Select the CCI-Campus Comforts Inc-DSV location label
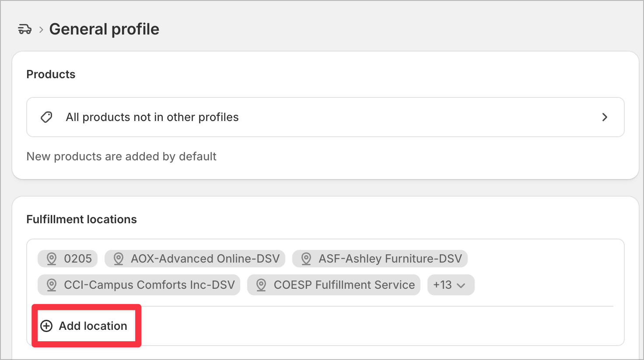The height and width of the screenshot is (360, 644). click(149, 285)
